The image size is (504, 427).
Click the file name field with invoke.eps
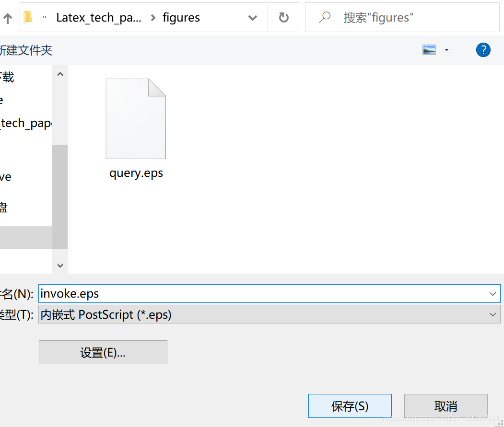click(270, 294)
